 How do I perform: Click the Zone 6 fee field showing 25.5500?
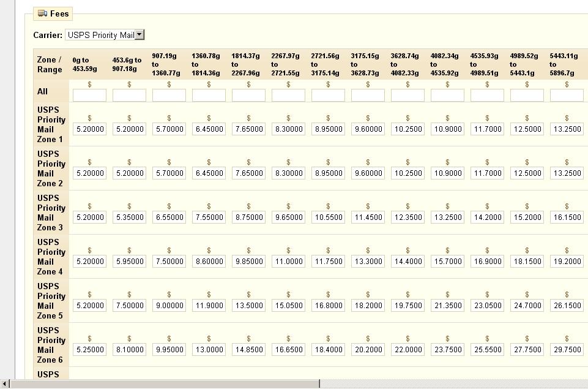point(487,350)
